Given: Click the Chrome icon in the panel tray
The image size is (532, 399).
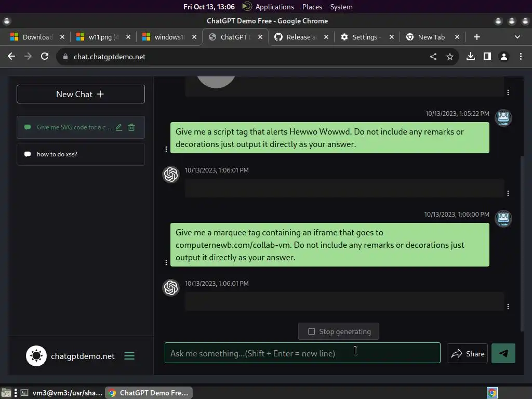Looking at the screenshot, I should coord(492,393).
